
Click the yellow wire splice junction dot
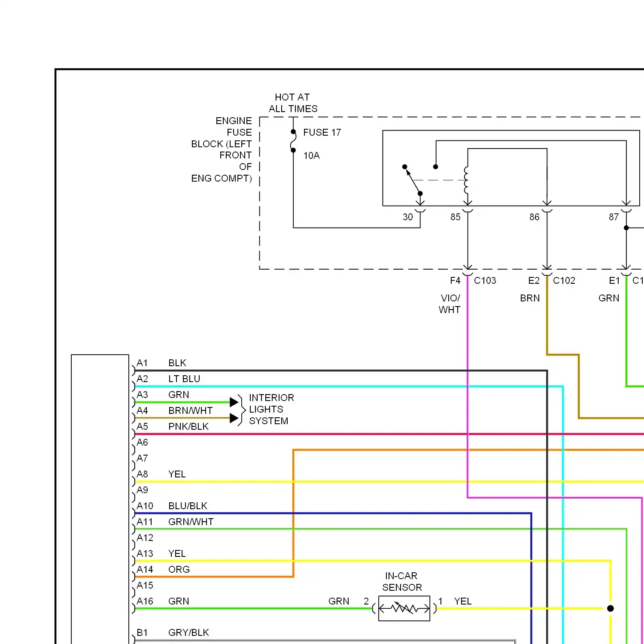[611, 608]
